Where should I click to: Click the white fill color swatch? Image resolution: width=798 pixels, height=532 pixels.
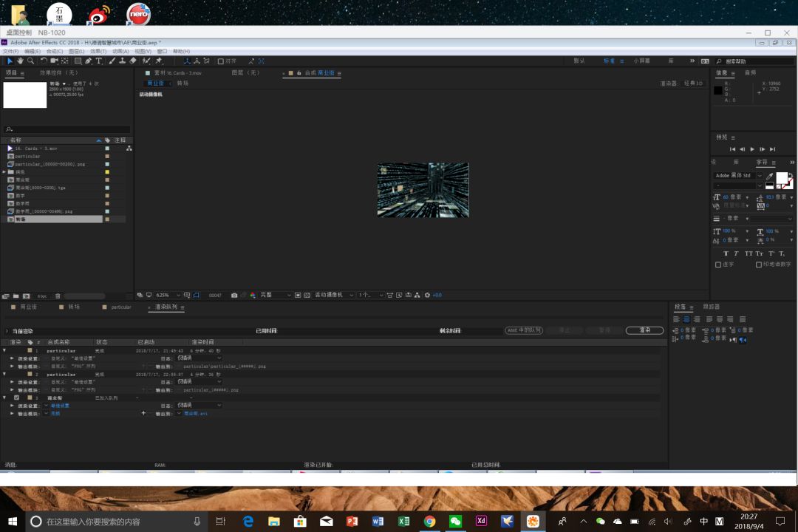(781, 177)
